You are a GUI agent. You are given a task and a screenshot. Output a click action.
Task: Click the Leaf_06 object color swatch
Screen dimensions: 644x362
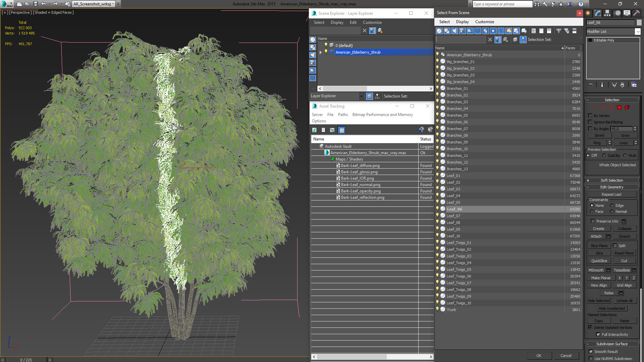(639, 22)
